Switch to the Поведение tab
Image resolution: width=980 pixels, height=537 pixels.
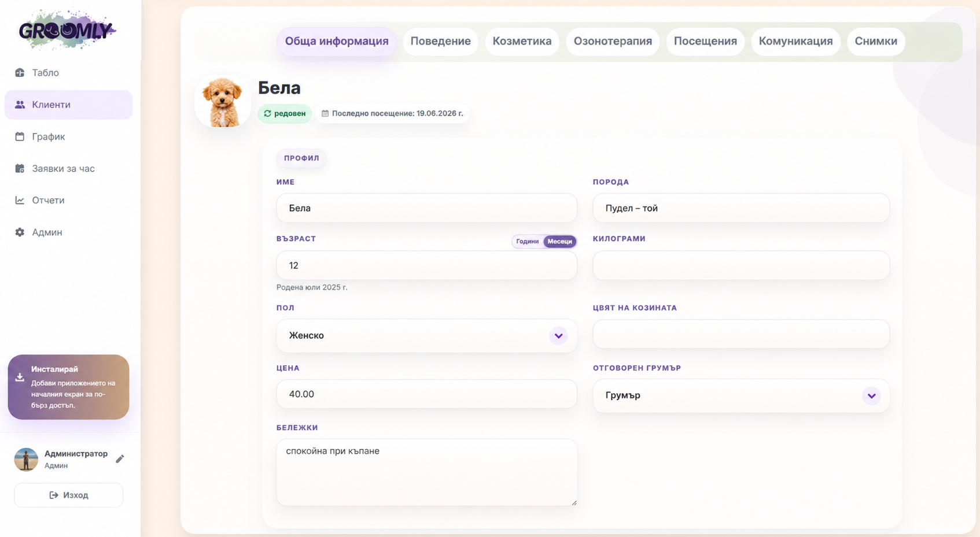(440, 42)
